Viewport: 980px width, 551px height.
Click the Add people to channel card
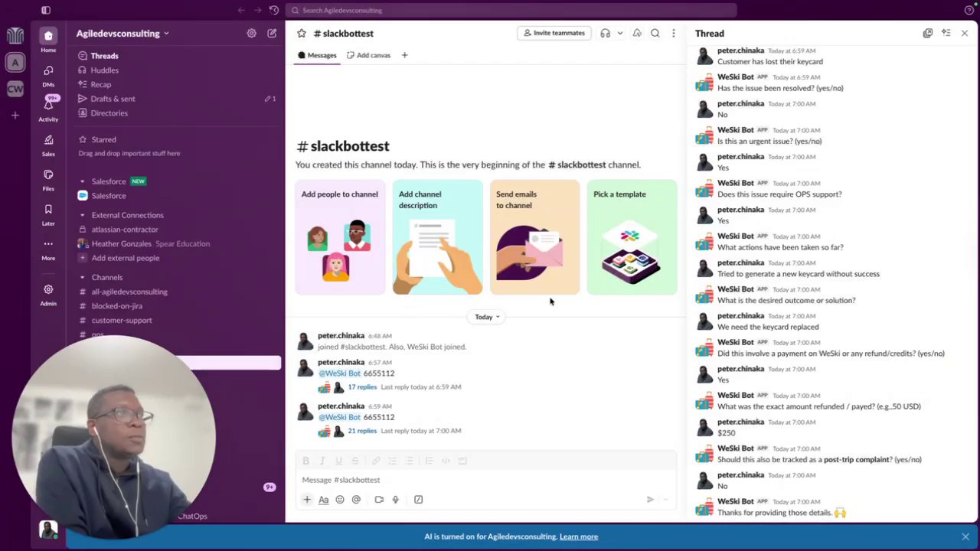coord(340,237)
